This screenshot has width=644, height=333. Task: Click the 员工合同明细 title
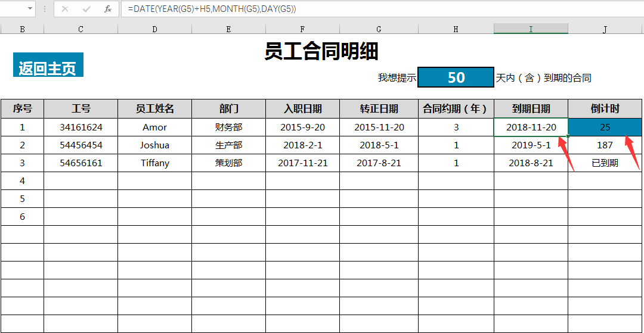pyautogui.click(x=321, y=52)
